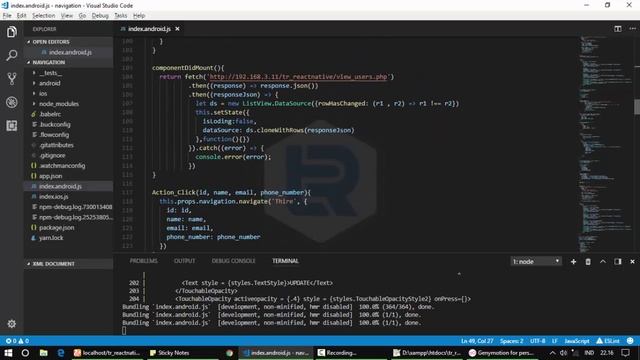Open the Debug menu
The width and height of the screenshot is (640, 360).
(100, 16)
